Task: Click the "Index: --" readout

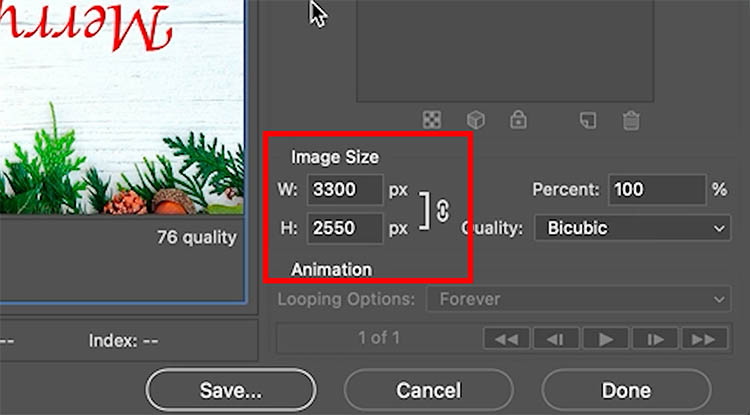Action: click(123, 341)
